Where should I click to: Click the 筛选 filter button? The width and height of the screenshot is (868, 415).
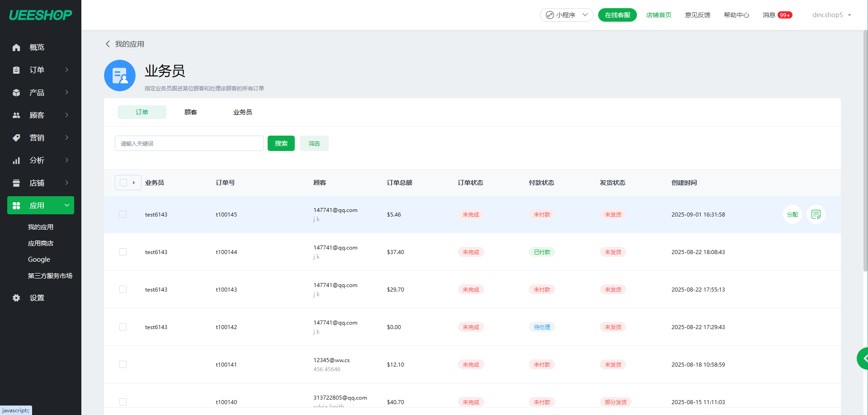(x=314, y=143)
